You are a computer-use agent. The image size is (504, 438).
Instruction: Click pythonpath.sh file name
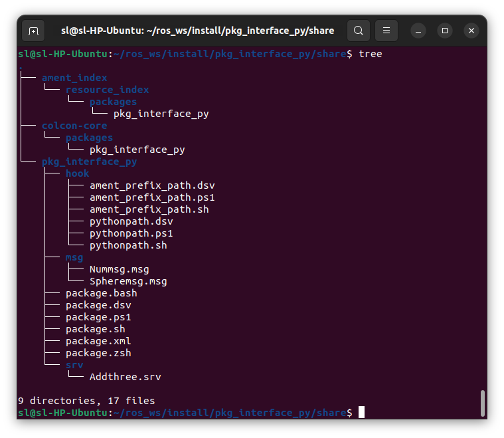(x=128, y=245)
